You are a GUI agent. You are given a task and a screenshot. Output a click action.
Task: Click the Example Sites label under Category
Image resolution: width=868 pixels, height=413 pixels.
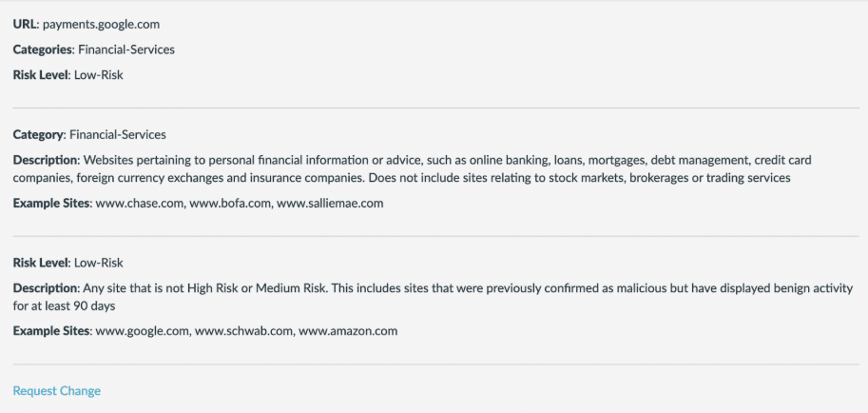(x=51, y=204)
